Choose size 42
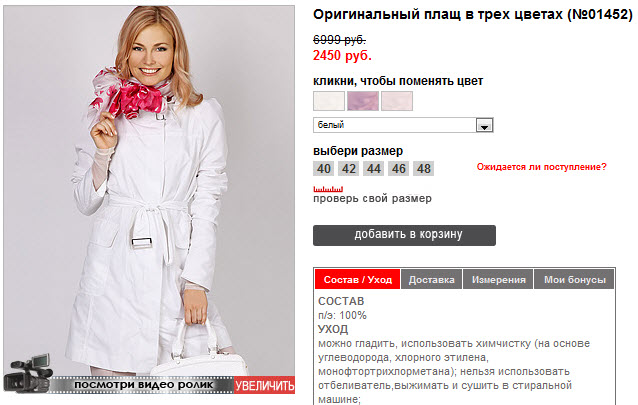Screen dimensions: 638x405 349,169
